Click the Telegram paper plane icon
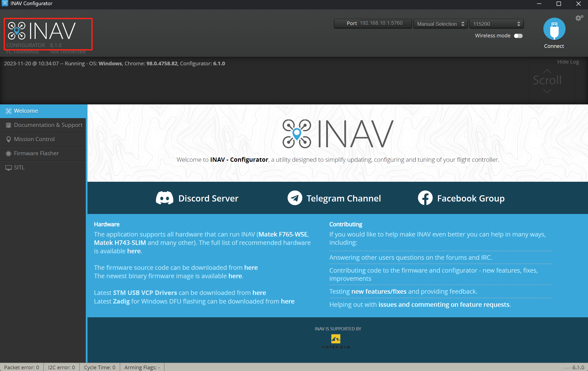The width and height of the screenshot is (588, 371). click(295, 198)
